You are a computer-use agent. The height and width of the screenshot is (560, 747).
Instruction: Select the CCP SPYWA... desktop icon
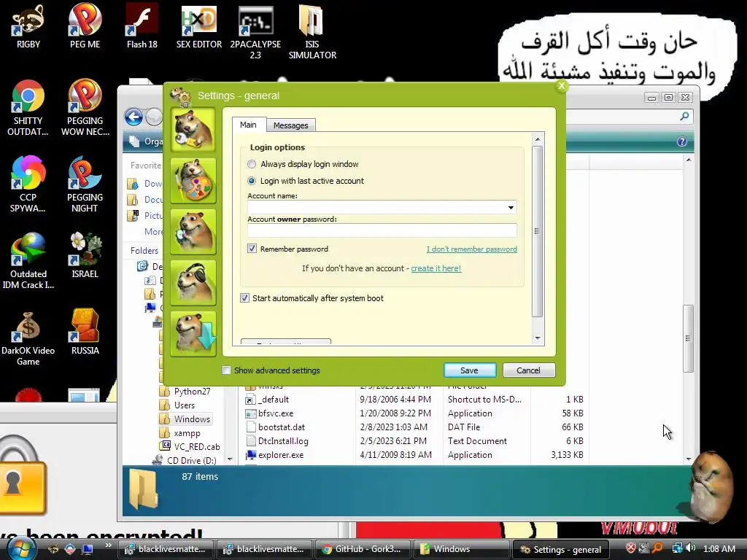28,184
